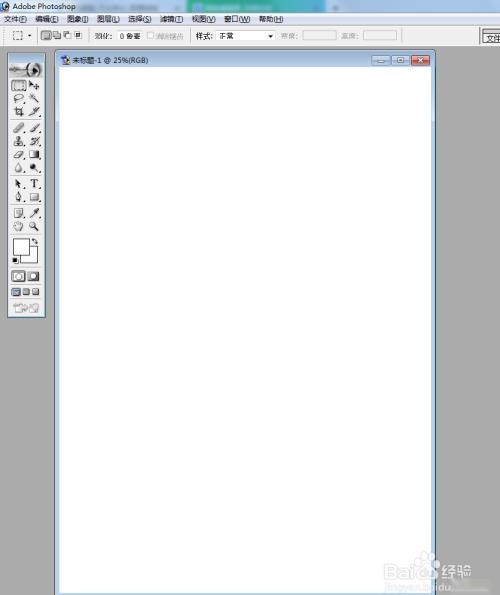Choose Intersect with Selection mode
The image size is (500, 595).
click(x=78, y=35)
